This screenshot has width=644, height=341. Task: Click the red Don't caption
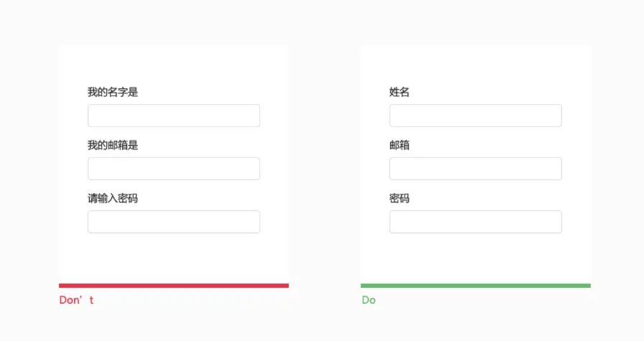76,300
